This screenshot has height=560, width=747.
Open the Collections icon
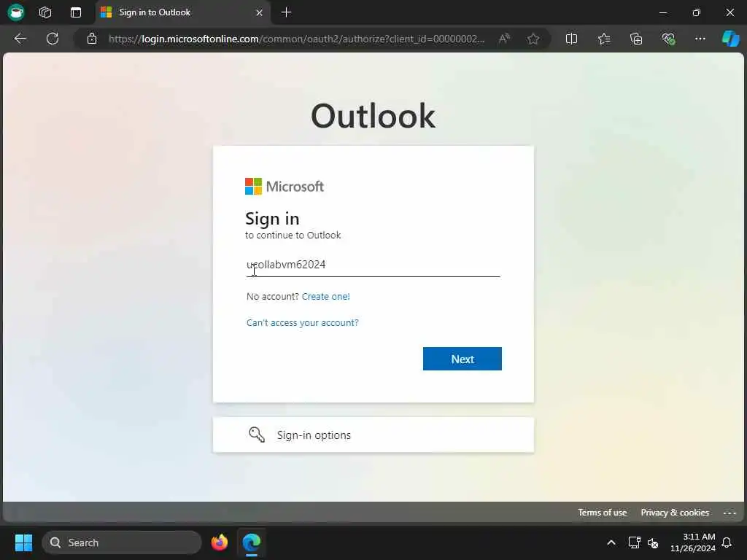636,39
